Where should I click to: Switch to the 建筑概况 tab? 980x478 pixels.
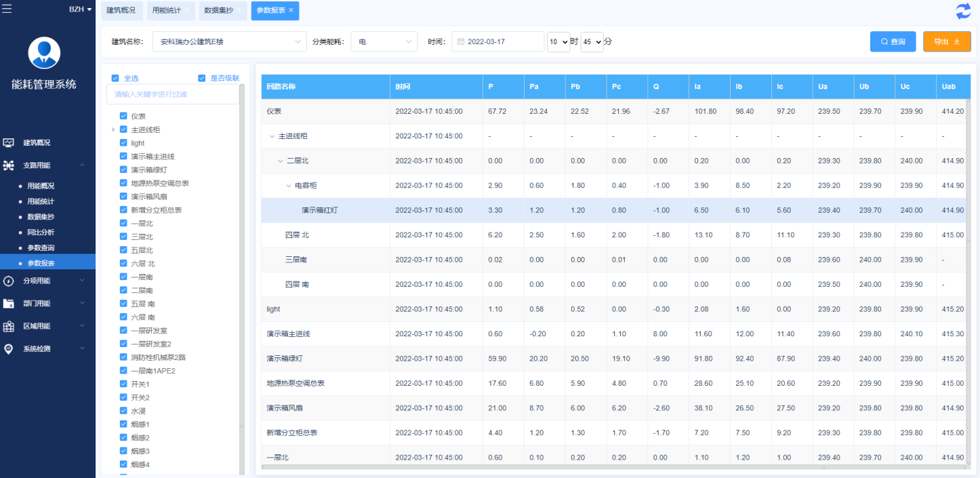click(121, 10)
